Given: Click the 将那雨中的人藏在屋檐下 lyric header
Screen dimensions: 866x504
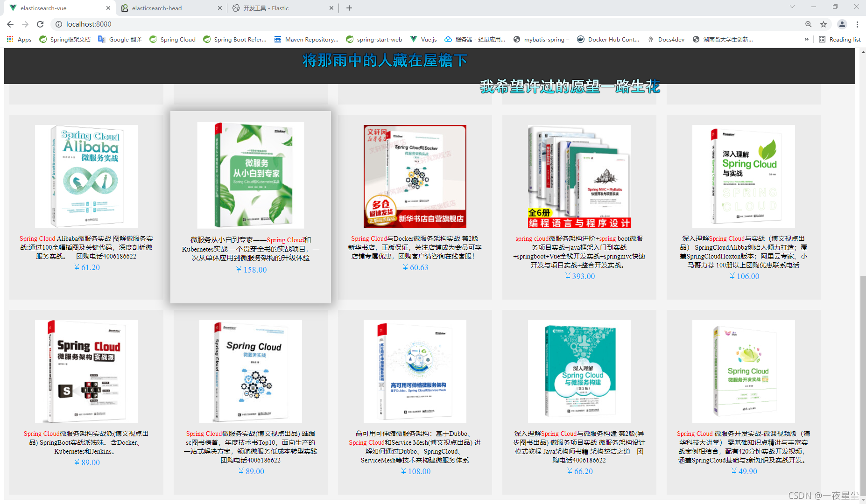Looking at the screenshot, I should (385, 60).
